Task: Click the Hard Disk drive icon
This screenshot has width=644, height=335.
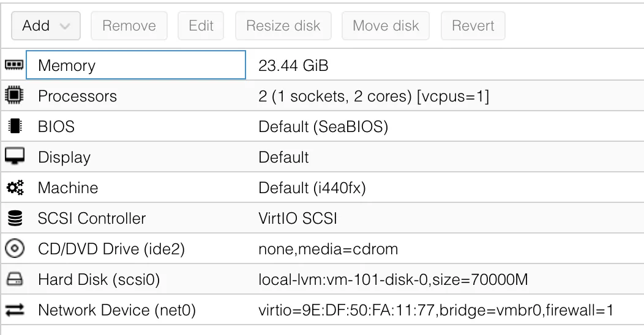Action: click(13, 280)
